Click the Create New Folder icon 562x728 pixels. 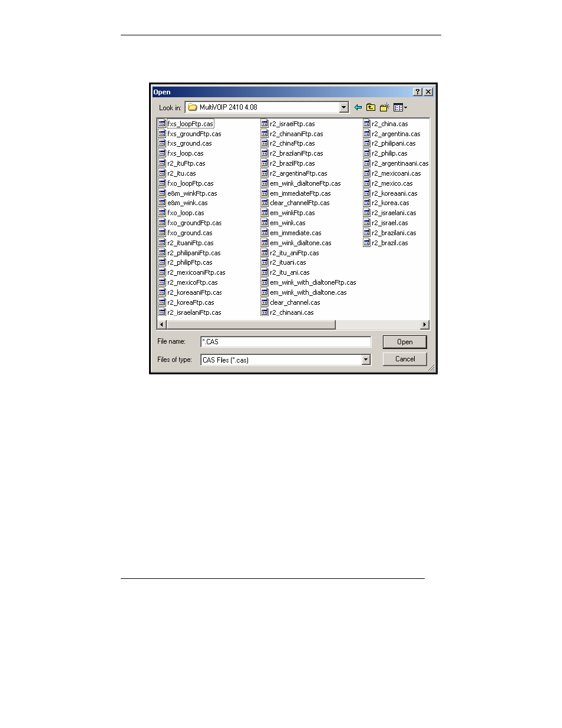[x=384, y=107]
